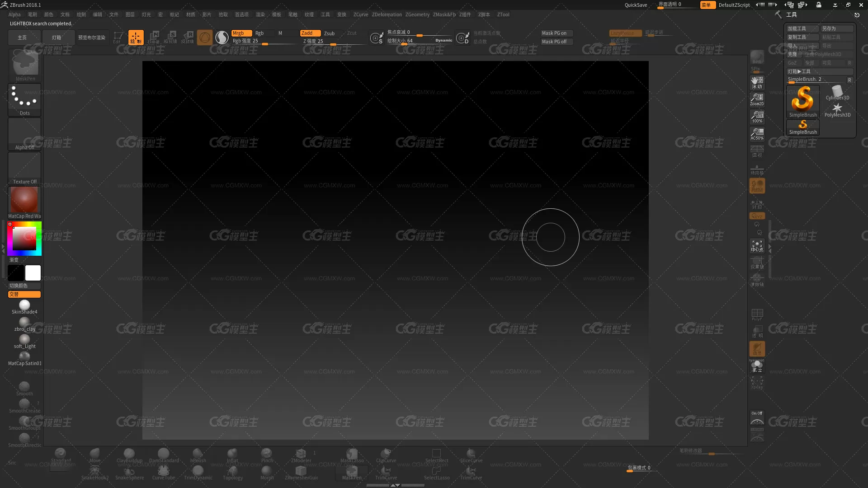Select the MaskLasso brush
The image size is (868, 488).
[352, 454]
